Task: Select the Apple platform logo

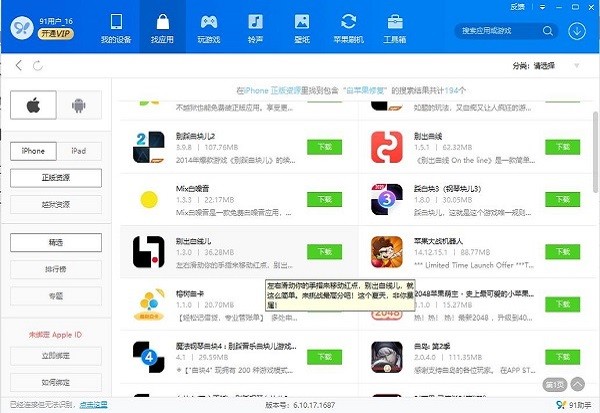Action: (x=33, y=105)
